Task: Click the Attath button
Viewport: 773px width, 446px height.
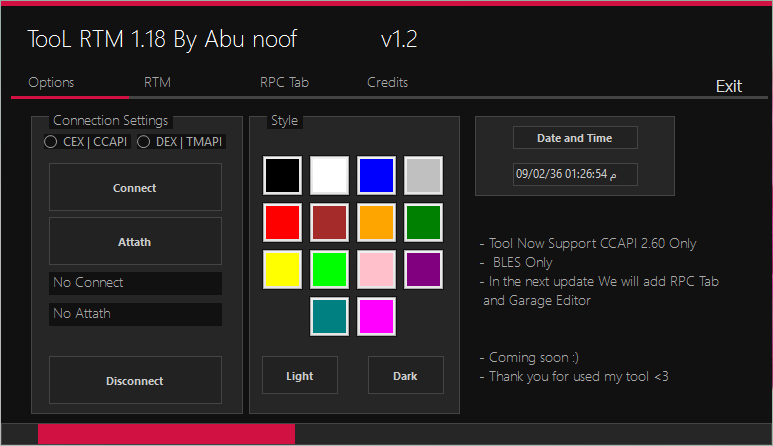Action: tap(135, 242)
